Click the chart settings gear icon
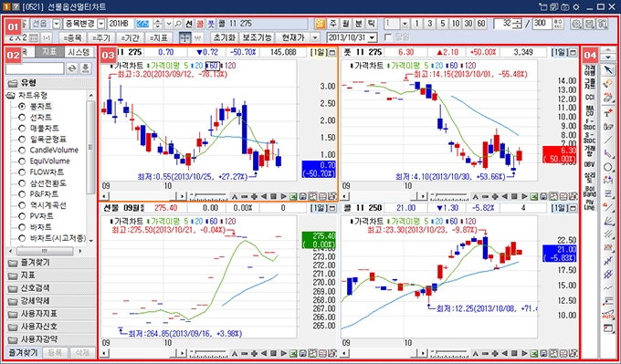 click(x=576, y=24)
